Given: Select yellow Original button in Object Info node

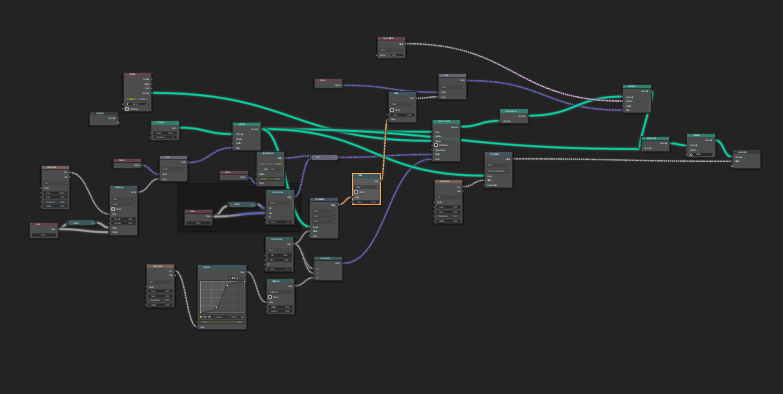Looking at the screenshot, I should 131,99.
